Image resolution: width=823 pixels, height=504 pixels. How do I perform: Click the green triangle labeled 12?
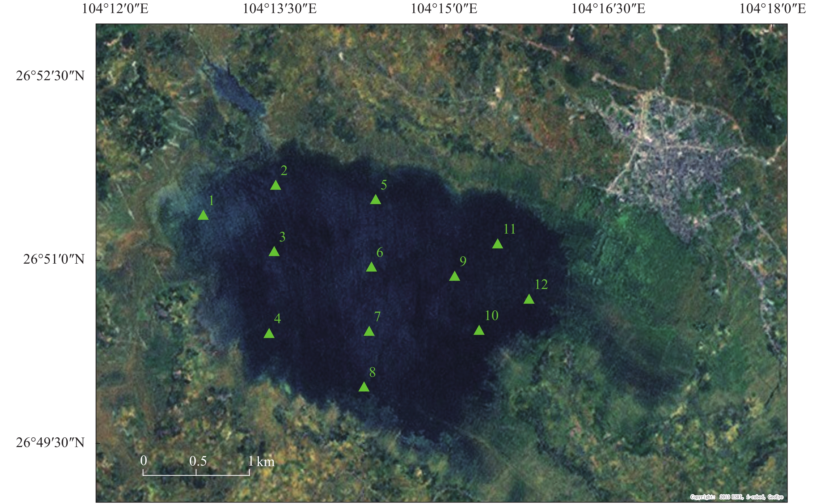tap(529, 299)
